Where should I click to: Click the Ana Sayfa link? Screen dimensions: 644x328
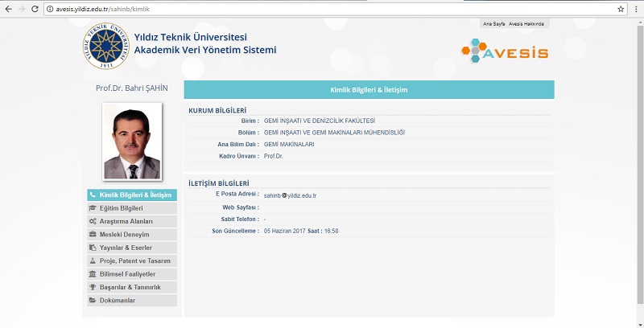click(x=492, y=24)
